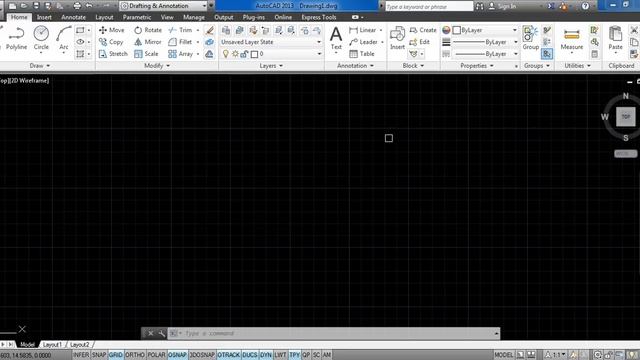Open the Annotate ribbon tab
Viewport: 640px width, 360px height.
73,17
